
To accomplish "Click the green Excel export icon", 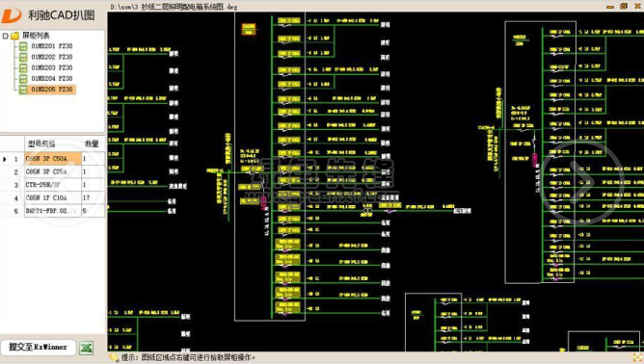I will 86,348.
